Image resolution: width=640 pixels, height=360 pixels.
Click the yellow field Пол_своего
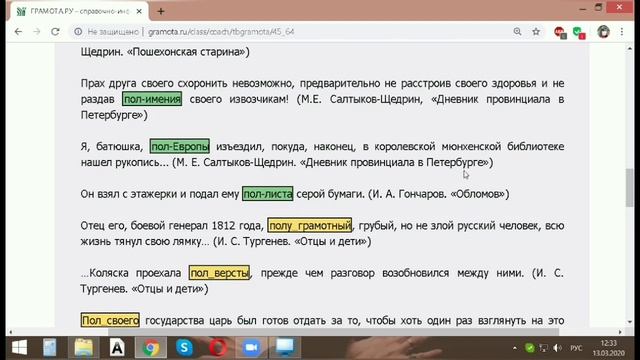point(110,320)
